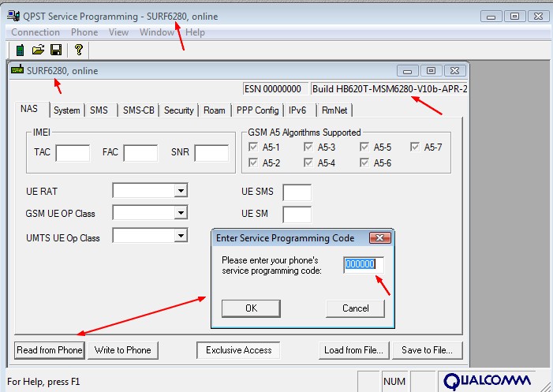Open the GSM UE OP Class dropdown
Screen dimensions: 553x392
click(181, 213)
